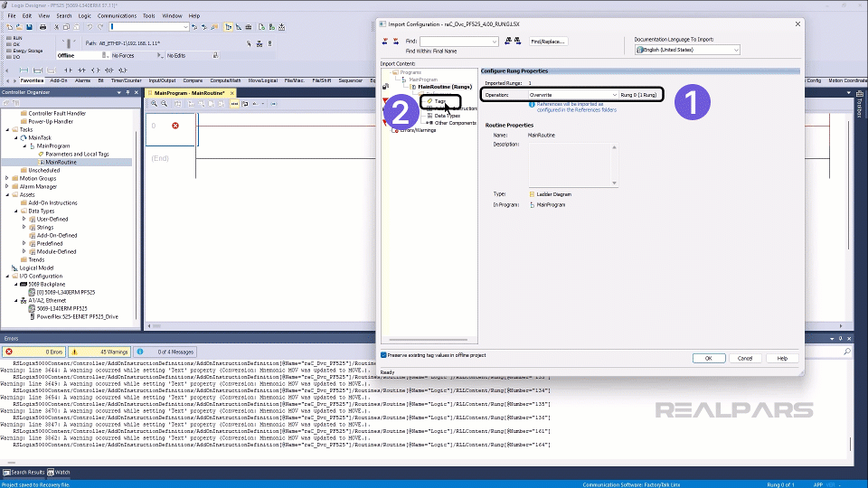Click Zoom Out magnifier in routine editor

click(x=165, y=103)
